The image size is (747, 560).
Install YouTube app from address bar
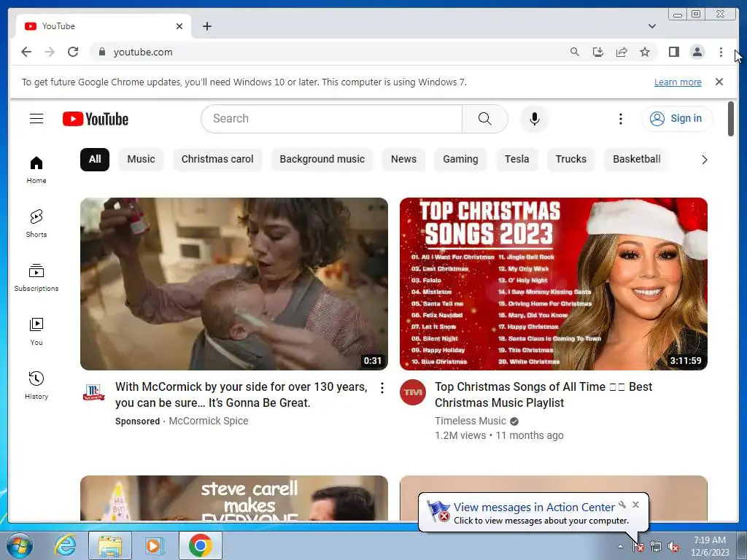pos(598,52)
